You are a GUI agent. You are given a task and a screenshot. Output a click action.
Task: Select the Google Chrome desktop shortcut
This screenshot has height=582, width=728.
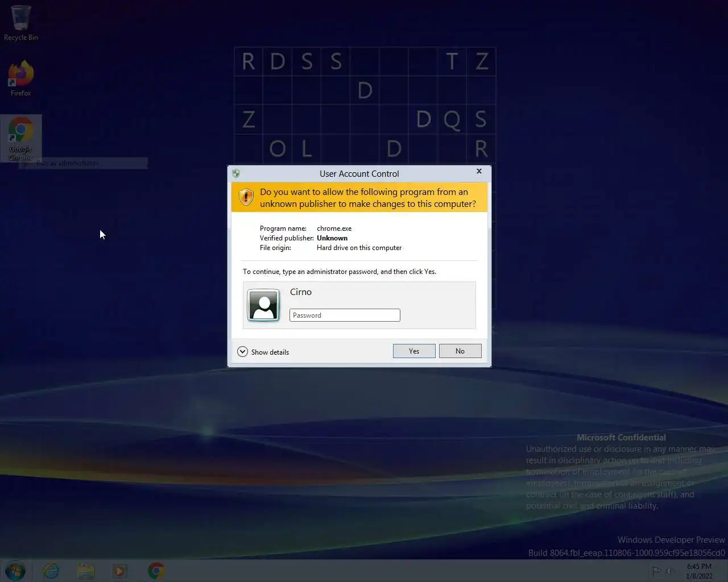click(x=21, y=138)
